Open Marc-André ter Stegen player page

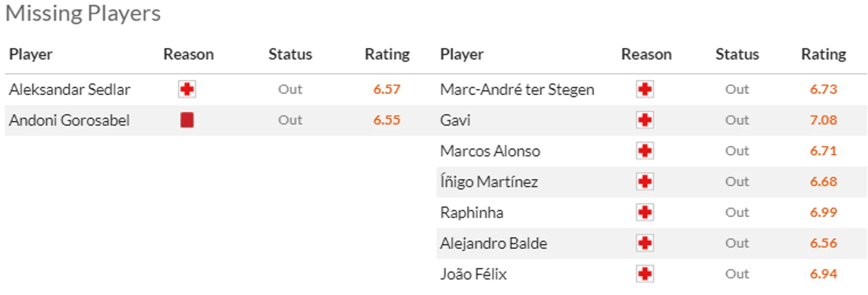click(517, 90)
